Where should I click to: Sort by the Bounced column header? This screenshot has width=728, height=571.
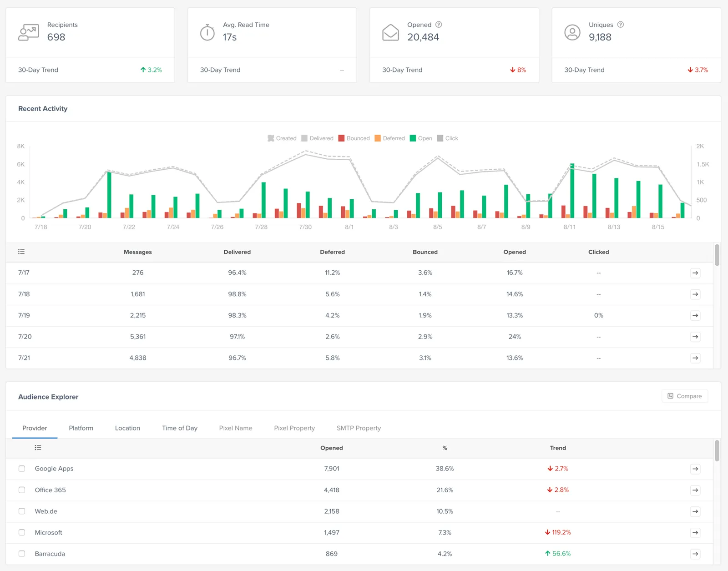[x=425, y=252]
